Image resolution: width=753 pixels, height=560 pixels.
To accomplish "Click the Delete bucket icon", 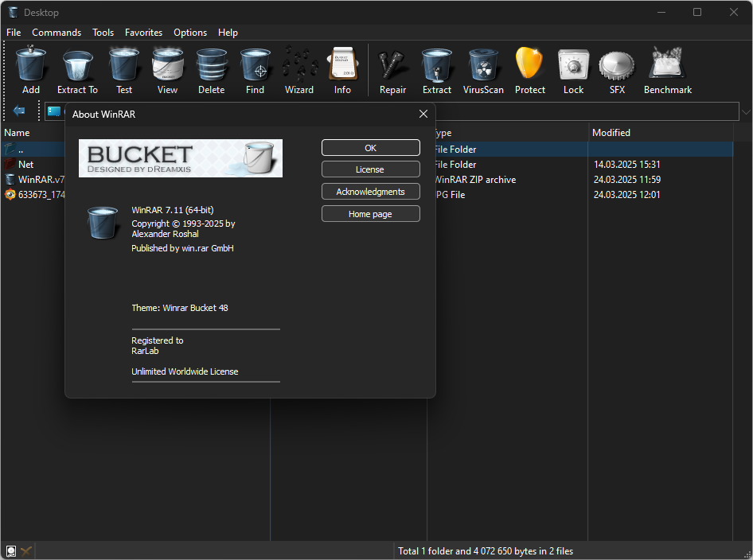I will (x=211, y=70).
